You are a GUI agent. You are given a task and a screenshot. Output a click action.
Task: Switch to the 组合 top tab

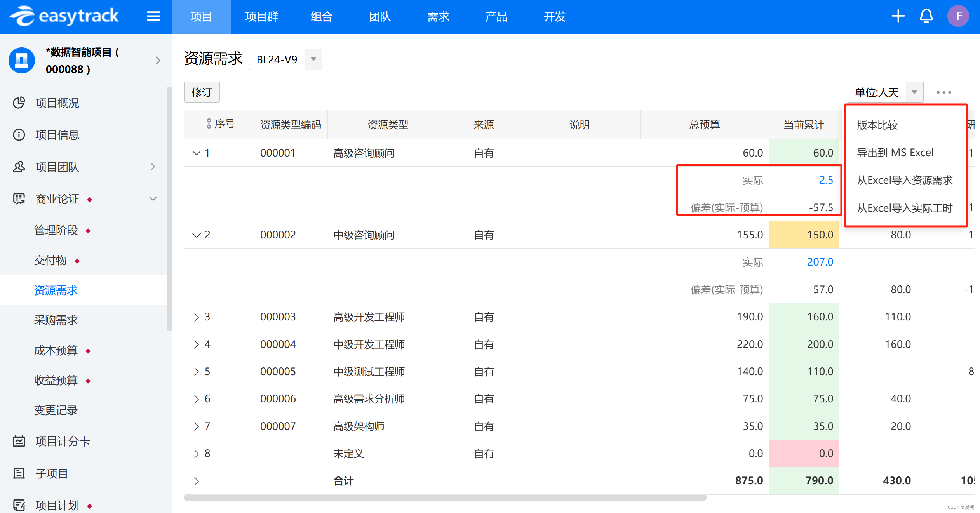[322, 17]
